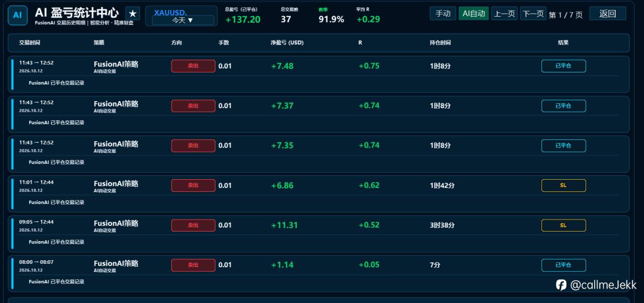Click the 已平仓 result badge in the +7.48 row

click(563, 66)
